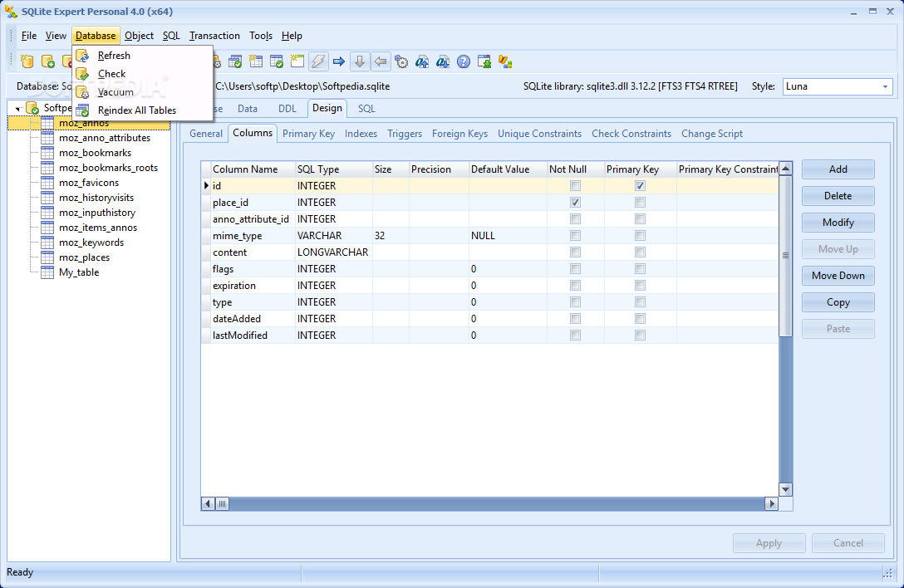Open the Change Script tab

(x=712, y=134)
